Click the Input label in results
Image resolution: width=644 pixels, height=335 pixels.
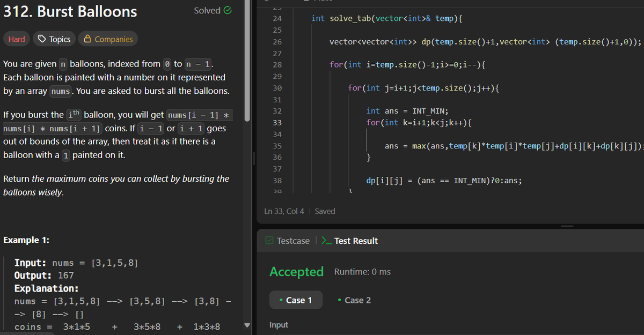(x=279, y=325)
